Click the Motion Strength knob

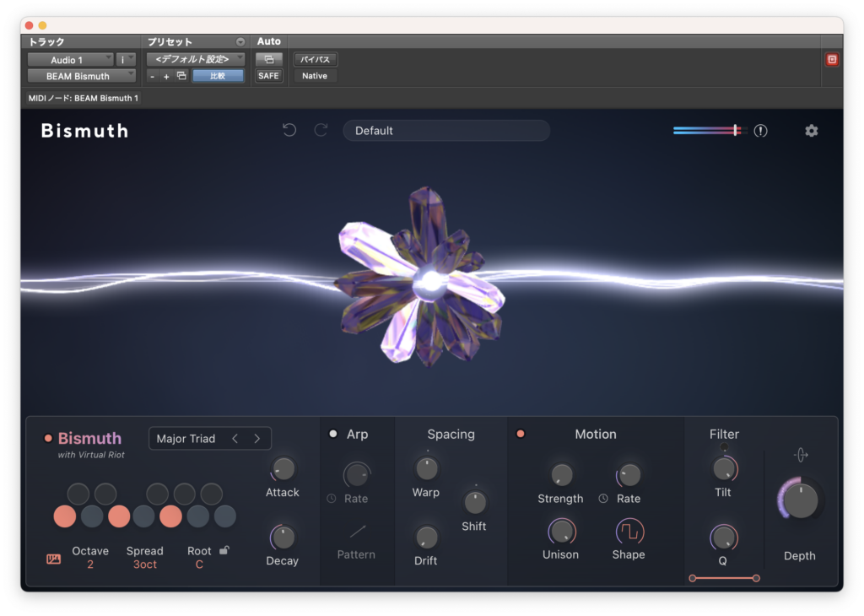(x=561, y=474)
